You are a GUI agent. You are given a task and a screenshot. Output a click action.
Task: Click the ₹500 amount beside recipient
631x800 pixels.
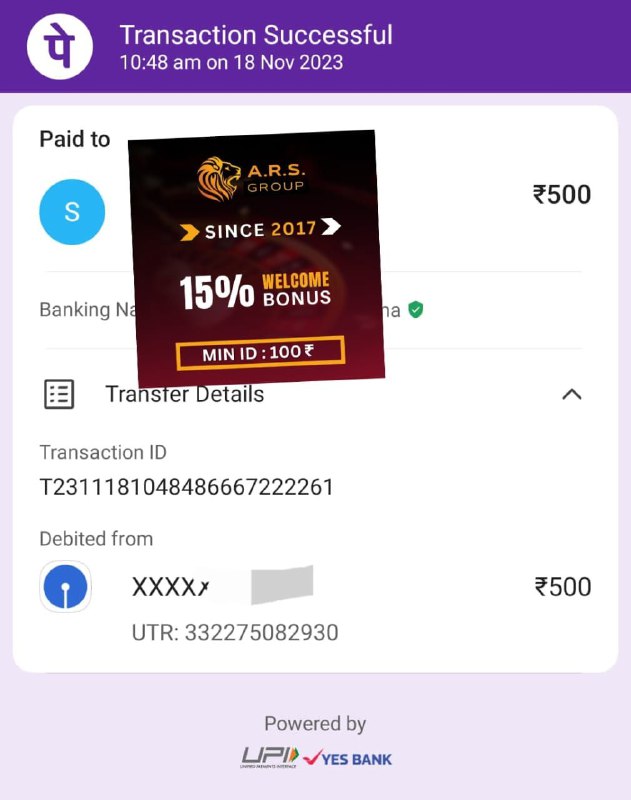click(x=562, y=195)
